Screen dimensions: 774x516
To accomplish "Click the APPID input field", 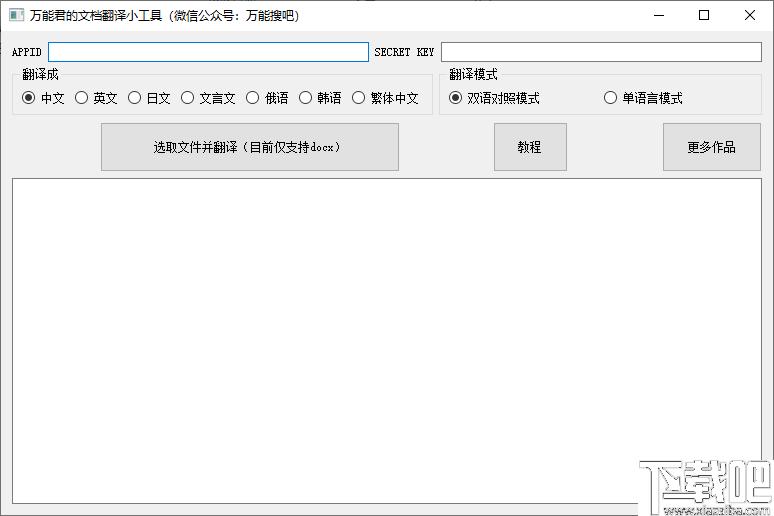I will click(x=208, y=52).
